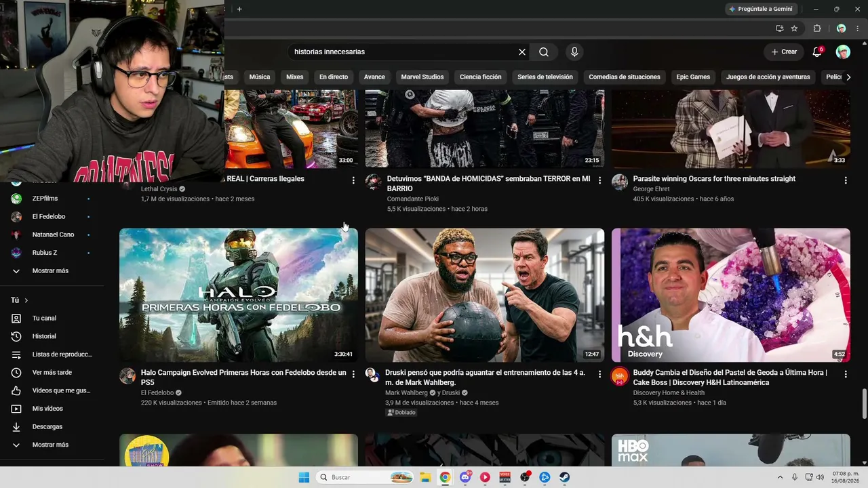Select the Música filter chip
Image resolution: width=868 pixels, height=488 pixels.
260,77
